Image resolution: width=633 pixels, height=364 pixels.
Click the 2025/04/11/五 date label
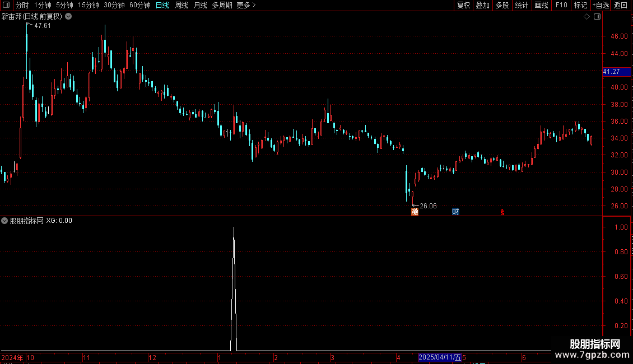tap(440, 357)
